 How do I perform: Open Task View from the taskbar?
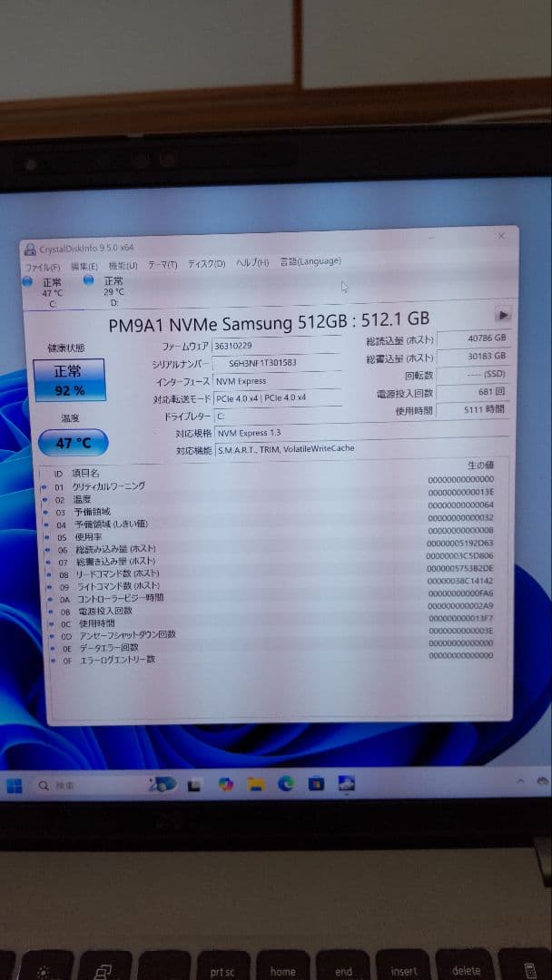(195, 784)
